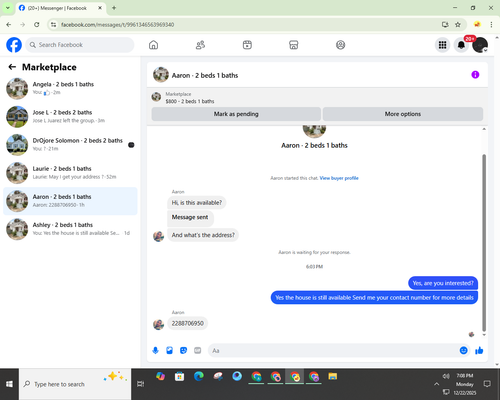Viewport: 500px width, 400px height.
Task: Show hidden tray icons chevron
Action: pos(436,384)
